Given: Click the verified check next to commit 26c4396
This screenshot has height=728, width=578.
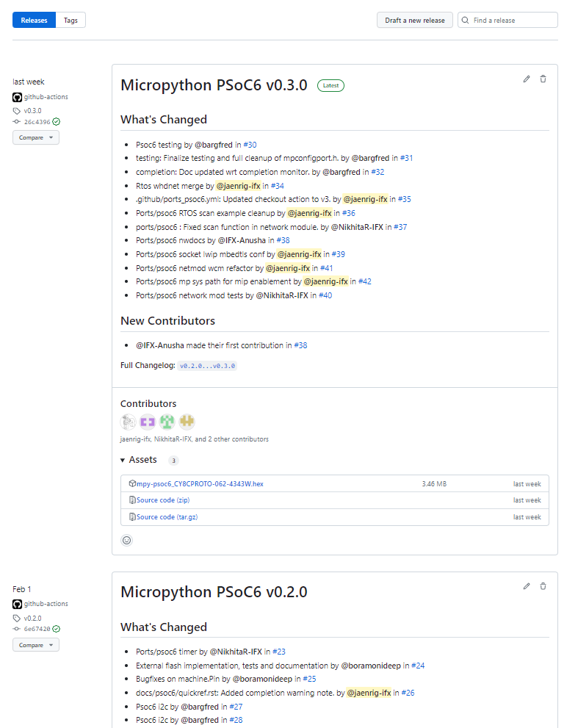Looking at the screenshot, I should click(x=56, y=122).
